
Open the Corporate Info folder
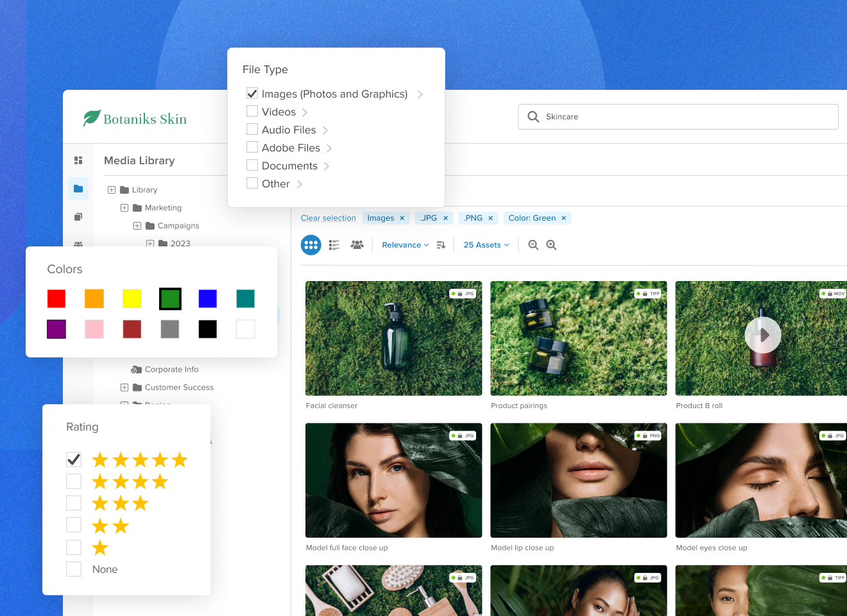(x=172, y=370)
